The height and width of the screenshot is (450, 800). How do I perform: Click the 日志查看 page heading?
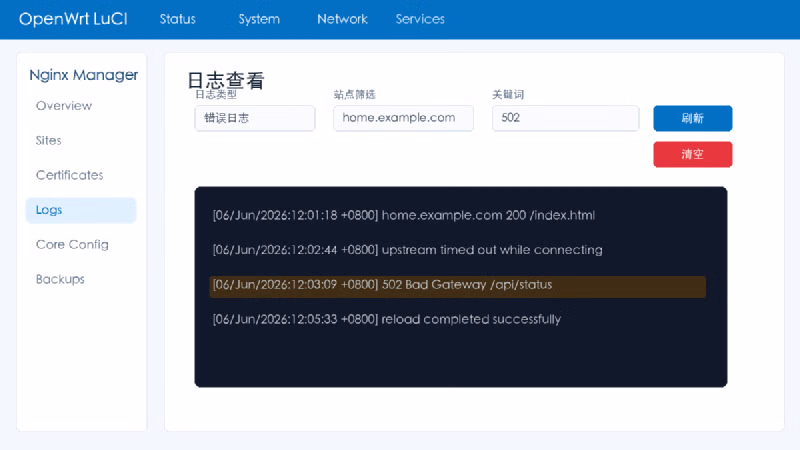pos(226,80)
